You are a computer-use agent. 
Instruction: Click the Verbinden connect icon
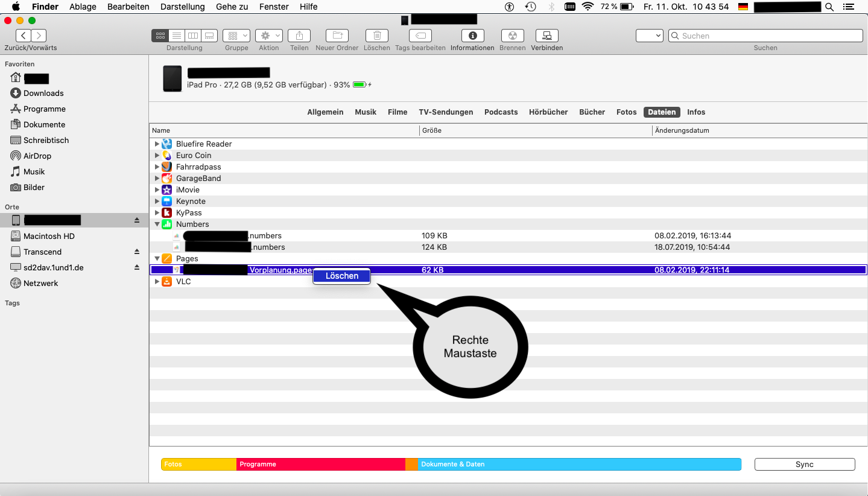pos(547,36)
